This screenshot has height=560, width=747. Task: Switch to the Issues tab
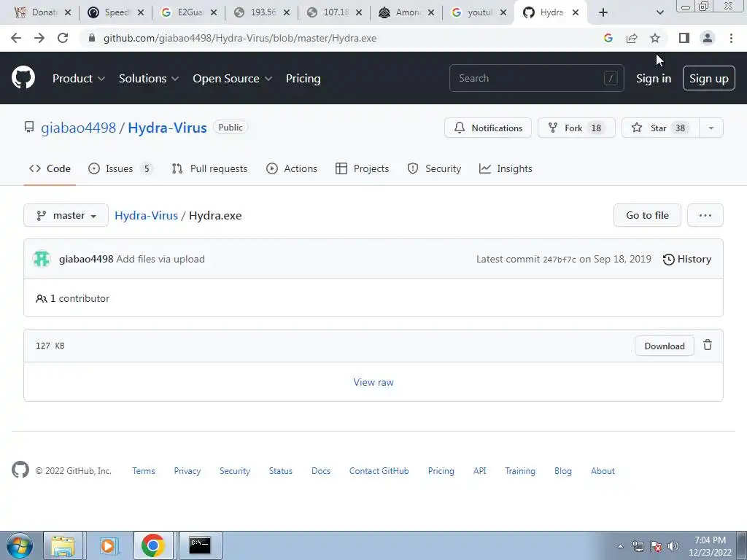point(120,168)
